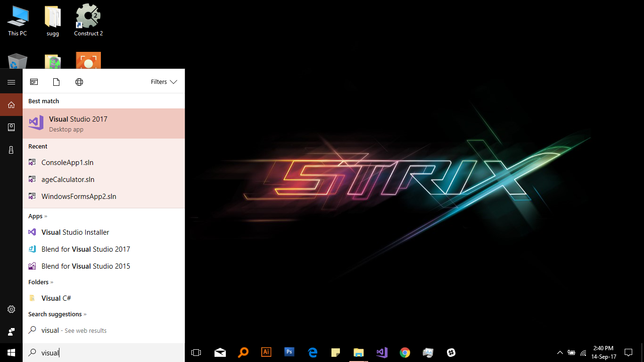Switch to Visual Studio taskbar icon
This screenshot has height=362, width=644.
tap(381, 353)
